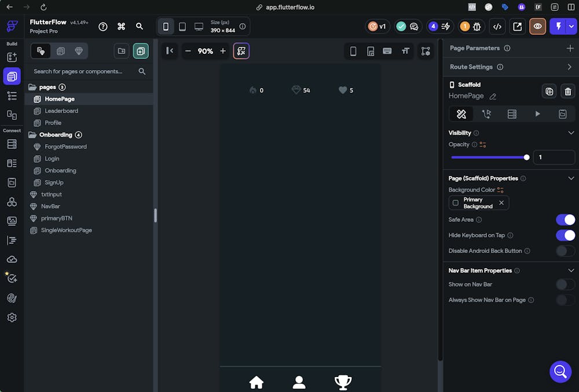Open settings gear in left sidebar
This screenshot has width=579, height=392.
coord(12,317)
